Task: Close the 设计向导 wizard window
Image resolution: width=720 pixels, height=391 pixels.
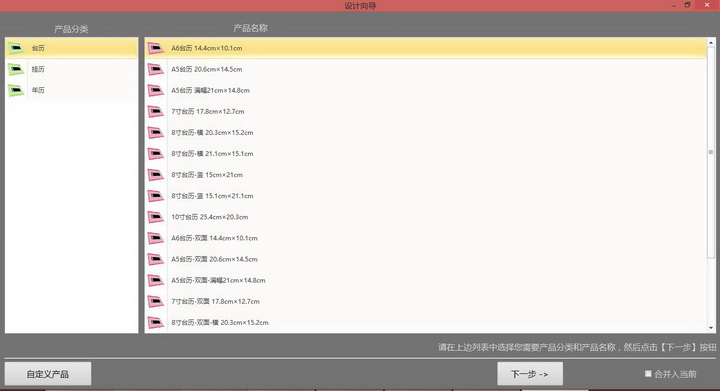Action: pos(707,5)
